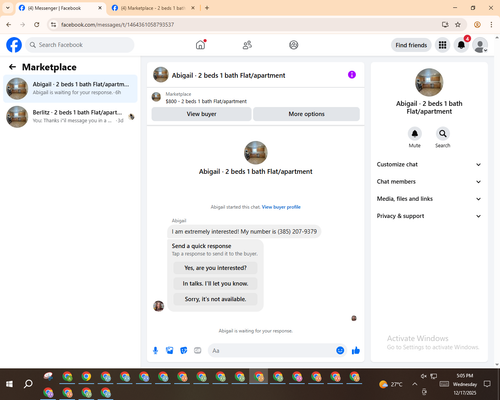Send quick response In talks. I'll let you know.
500x400 pixels.
pos(215,283)
